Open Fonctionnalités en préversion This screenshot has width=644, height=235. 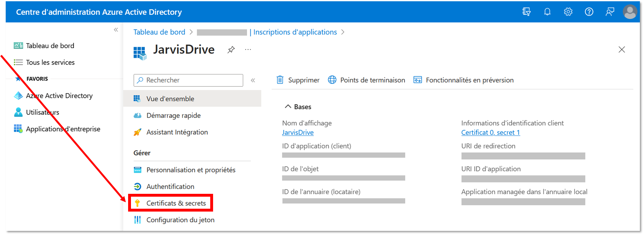[463, 80]
